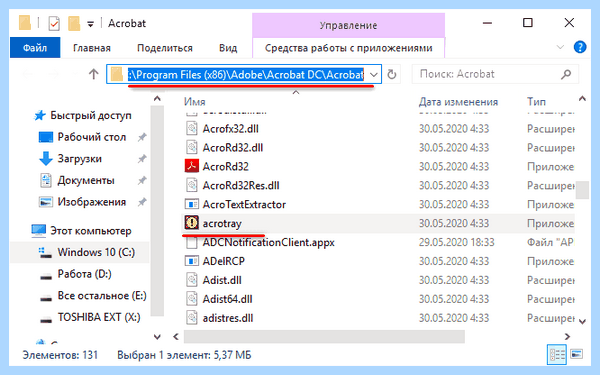Select the adistres.dll file
The width and height of the screenshot is (600, 375).
[228, 318]
